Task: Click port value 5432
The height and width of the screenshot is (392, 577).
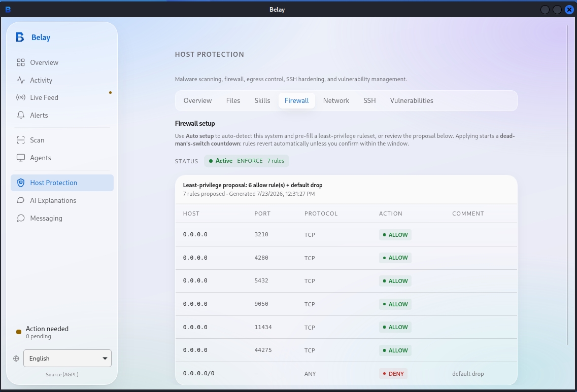Action: pos(261,280)
